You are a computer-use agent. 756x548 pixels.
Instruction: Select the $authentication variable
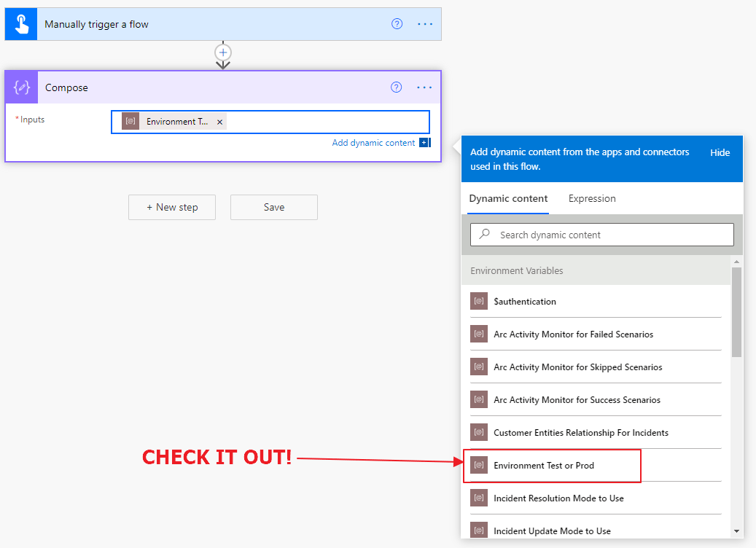[x=525, y=302]
